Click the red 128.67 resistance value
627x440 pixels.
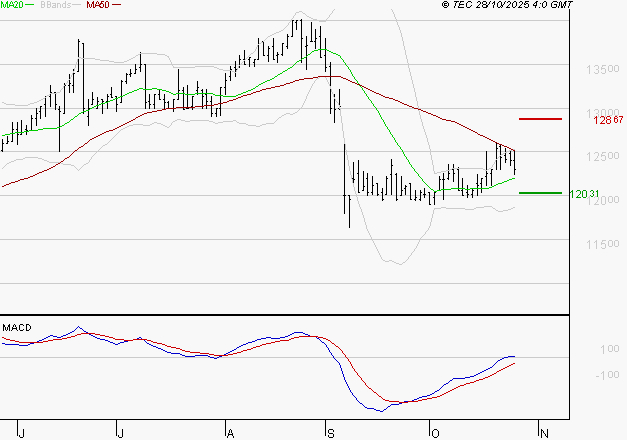coord(608,120)
